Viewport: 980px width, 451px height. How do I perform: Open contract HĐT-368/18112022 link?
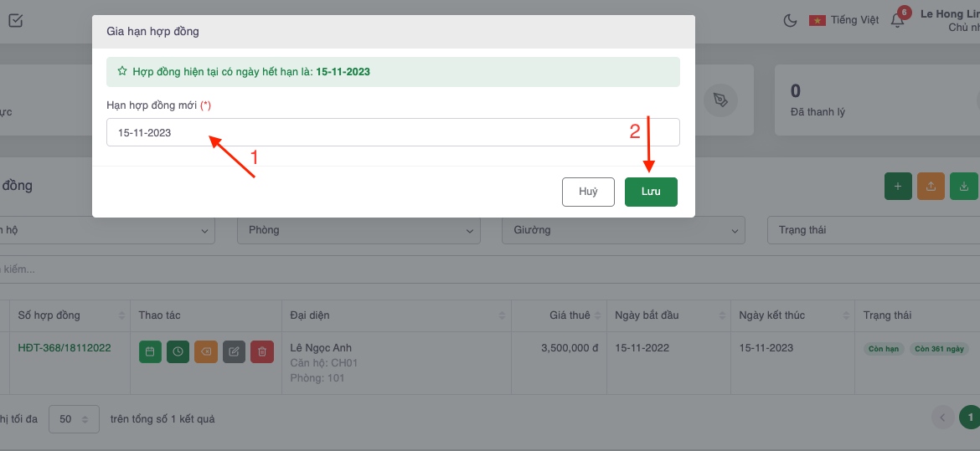64,347
